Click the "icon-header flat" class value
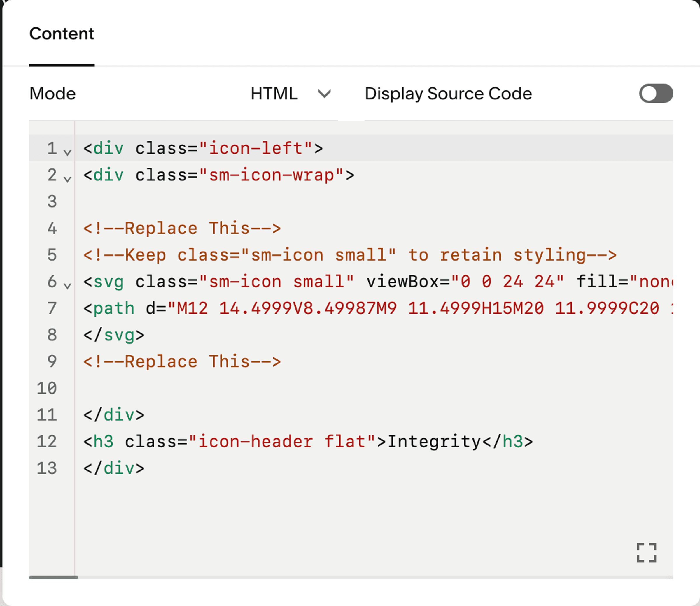700x606 pixels. pyautogui.click(x=282, y=442)
